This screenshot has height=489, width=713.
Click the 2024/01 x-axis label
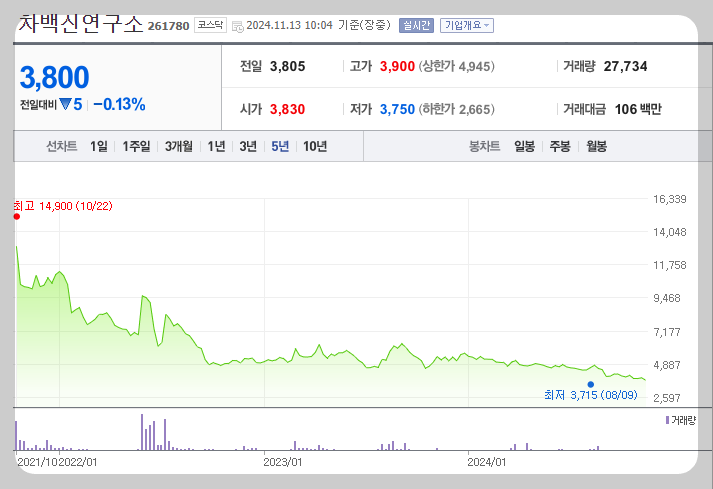click(487, 462)
